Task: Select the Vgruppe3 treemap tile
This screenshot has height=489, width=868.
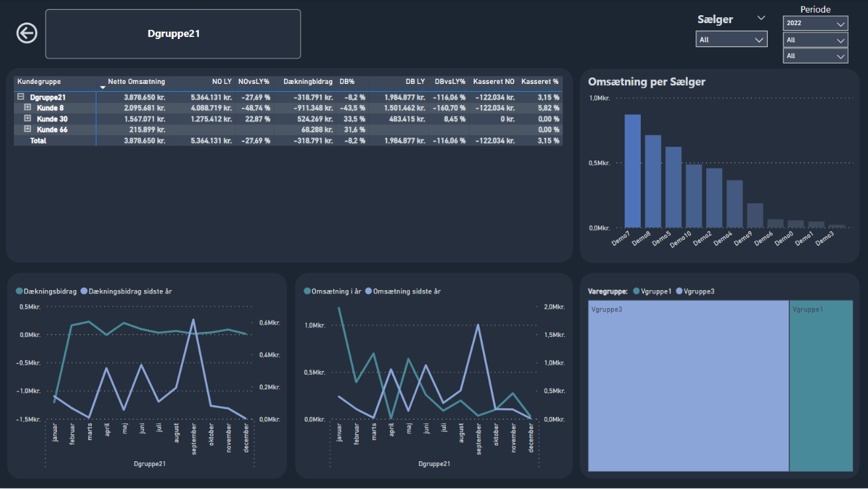Action: (688, 387)
